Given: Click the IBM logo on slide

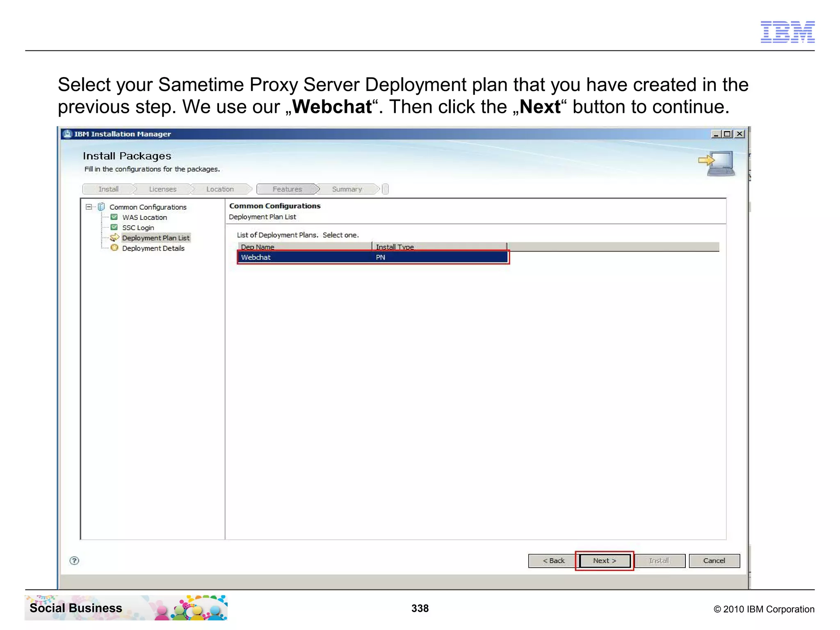Looking at the screenshot, I should pyautogui.click(x=787, y=32).
